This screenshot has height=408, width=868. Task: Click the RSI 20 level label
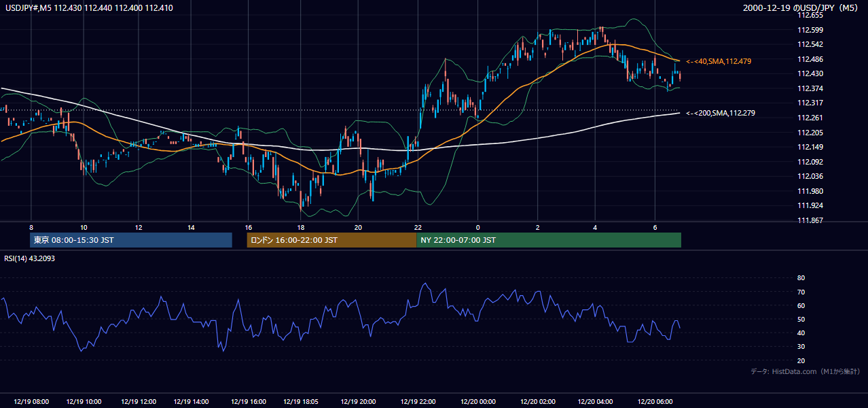coord(801,360)
